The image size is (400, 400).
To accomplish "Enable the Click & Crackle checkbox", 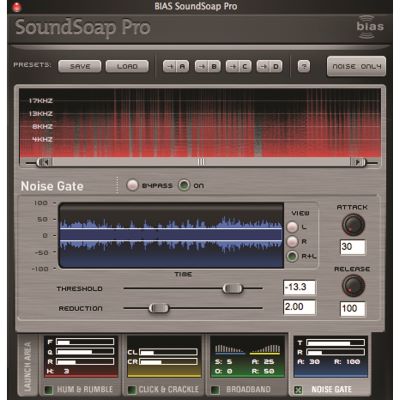I will pyautogui.click(x=132, y=389).
